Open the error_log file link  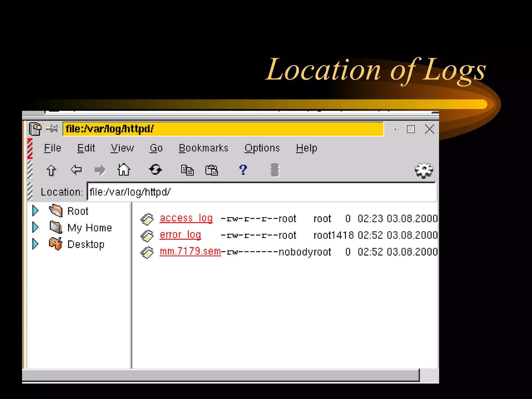180,235
